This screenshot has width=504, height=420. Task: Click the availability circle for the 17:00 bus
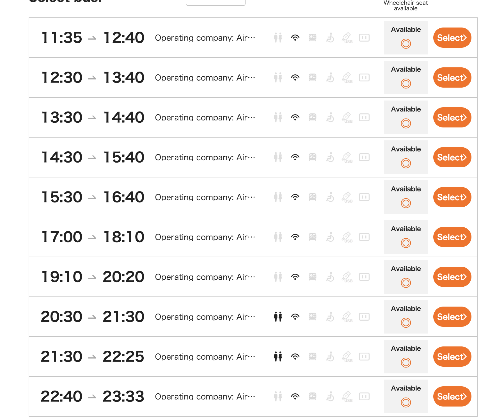[406, 243]
